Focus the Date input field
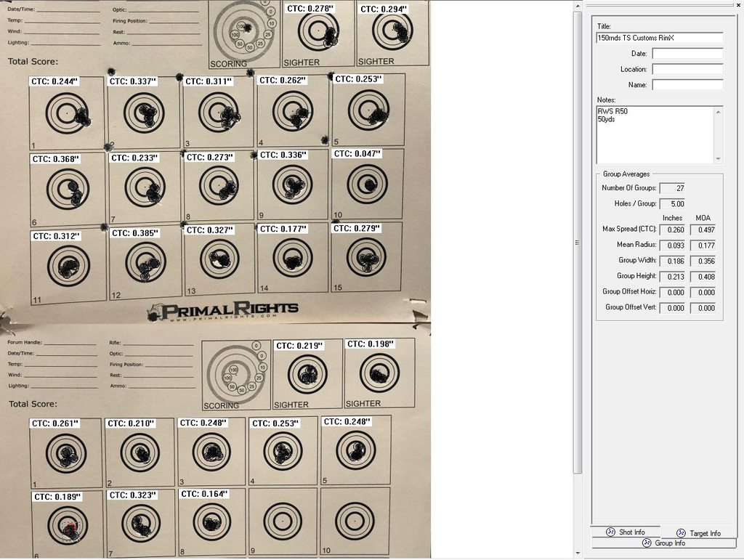This screenshot has width=744, height=560. click(x=687, y=54)
